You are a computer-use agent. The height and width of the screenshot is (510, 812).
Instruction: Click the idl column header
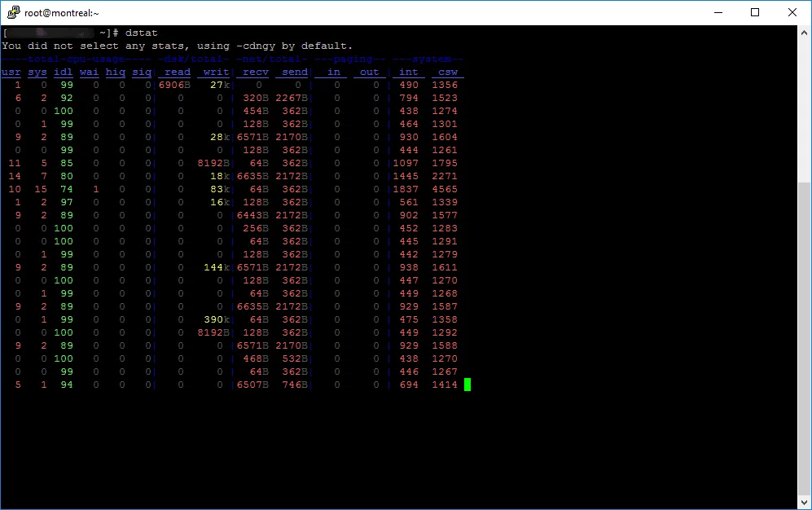point(64,72)
